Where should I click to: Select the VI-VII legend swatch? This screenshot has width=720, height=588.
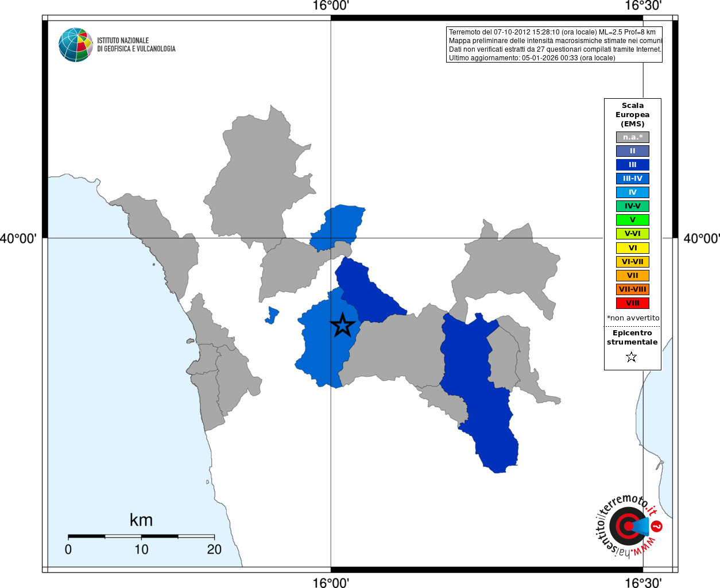[x=633, y=262]
